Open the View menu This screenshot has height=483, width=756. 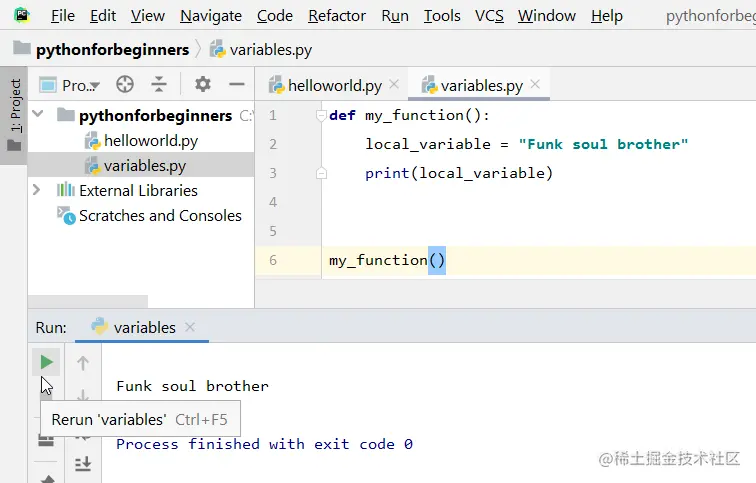pos(148,16)
